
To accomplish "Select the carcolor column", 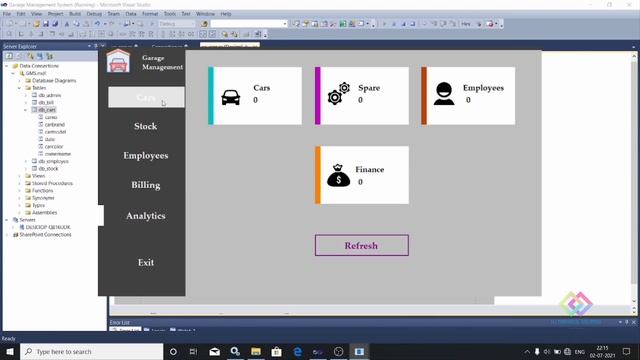I will click(54, 147).
